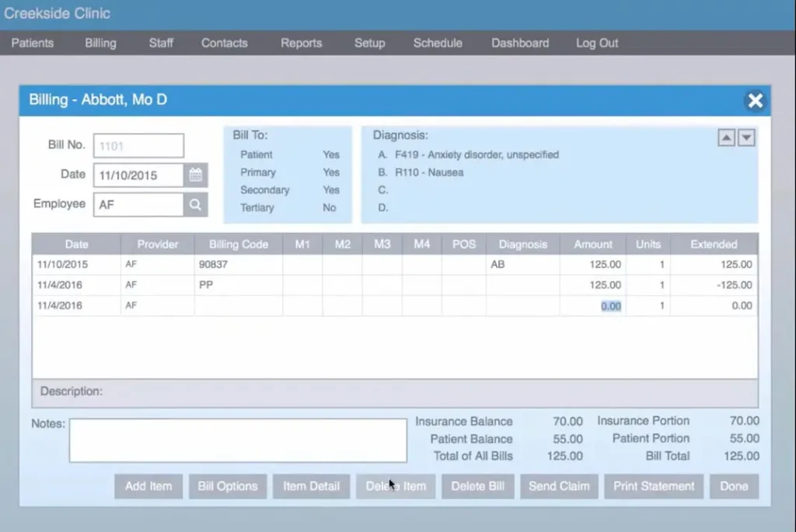Click Log Out in the navigation bar
Image resolution: width=796 pixels, height=532 pixels.
coord(596,43)
